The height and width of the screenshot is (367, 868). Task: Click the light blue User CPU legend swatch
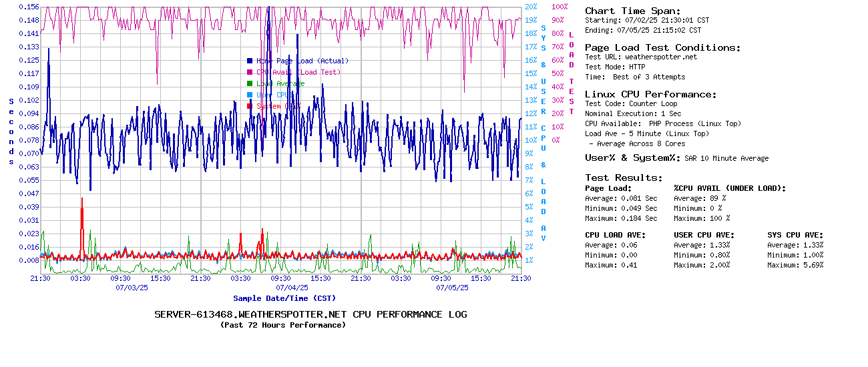pos(250,95)
